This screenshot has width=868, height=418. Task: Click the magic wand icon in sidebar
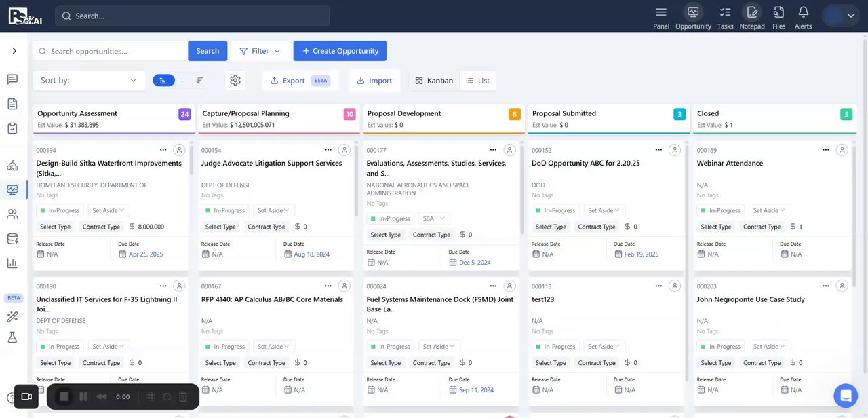click(12, 317)
